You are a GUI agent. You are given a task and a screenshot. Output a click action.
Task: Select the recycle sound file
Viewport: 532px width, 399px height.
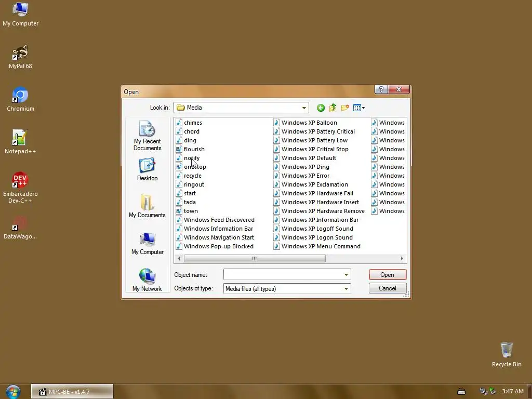(x=189, y=176)
